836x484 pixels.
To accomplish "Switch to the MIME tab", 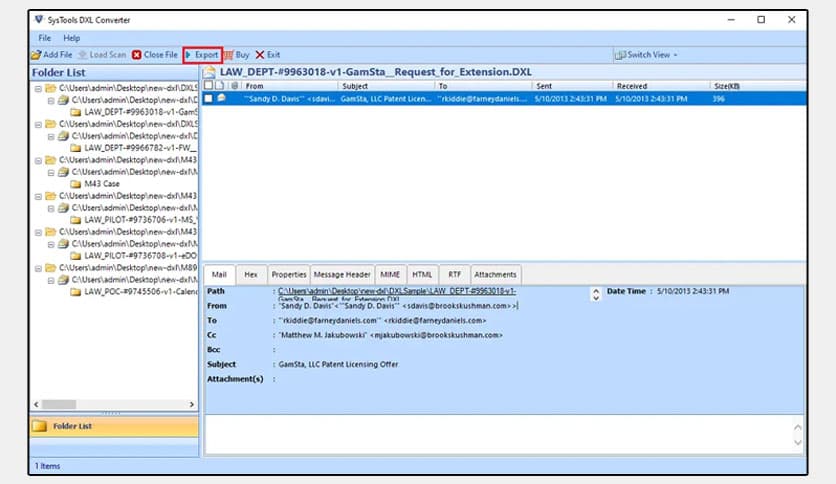I will (390, 275).
